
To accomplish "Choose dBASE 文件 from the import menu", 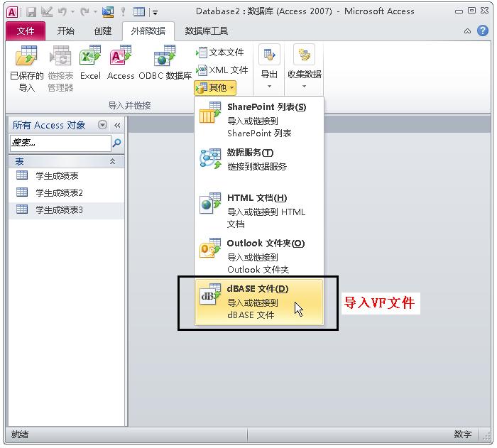I will coord(259,302).
